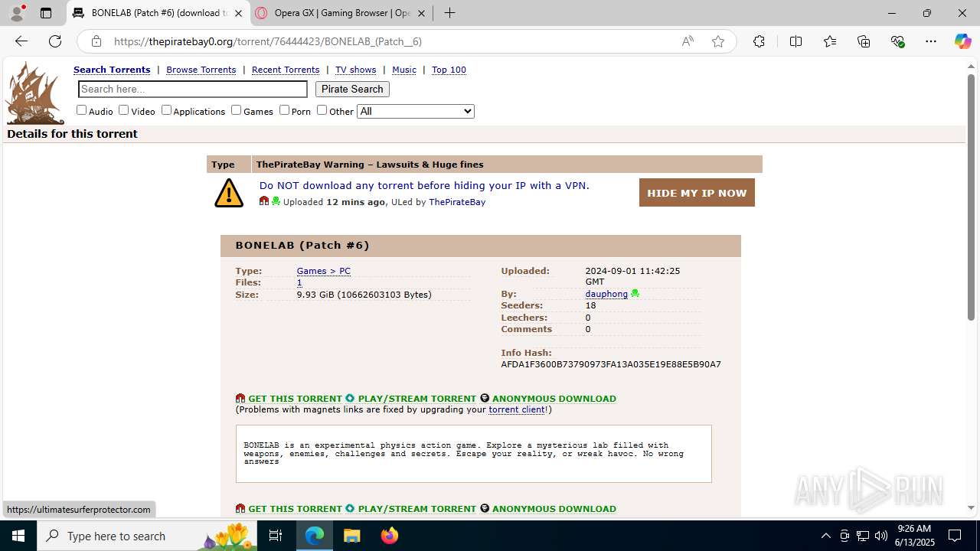The image size is (980, 551).
Task: Open the Split screen icon
Action: (796, 41)
